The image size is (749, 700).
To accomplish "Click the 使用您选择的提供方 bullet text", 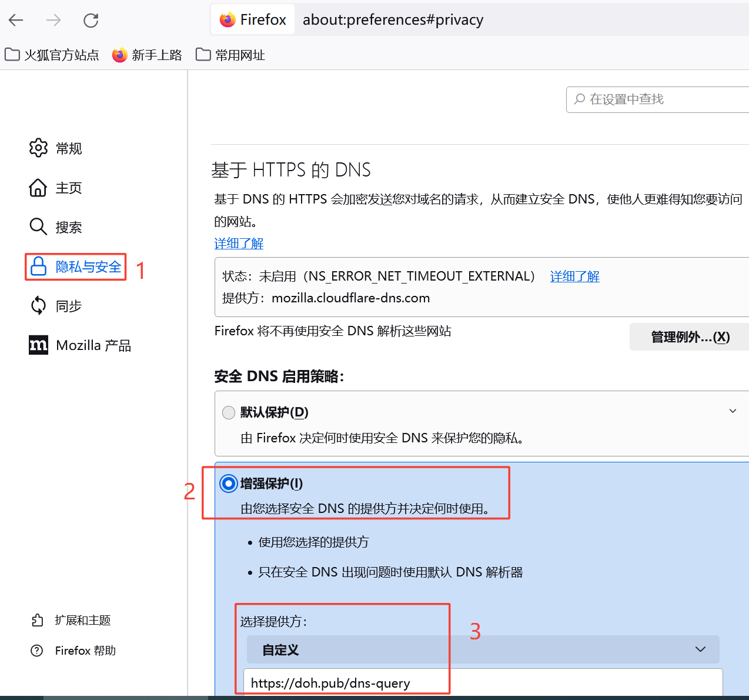I will [x=313, y=542].
